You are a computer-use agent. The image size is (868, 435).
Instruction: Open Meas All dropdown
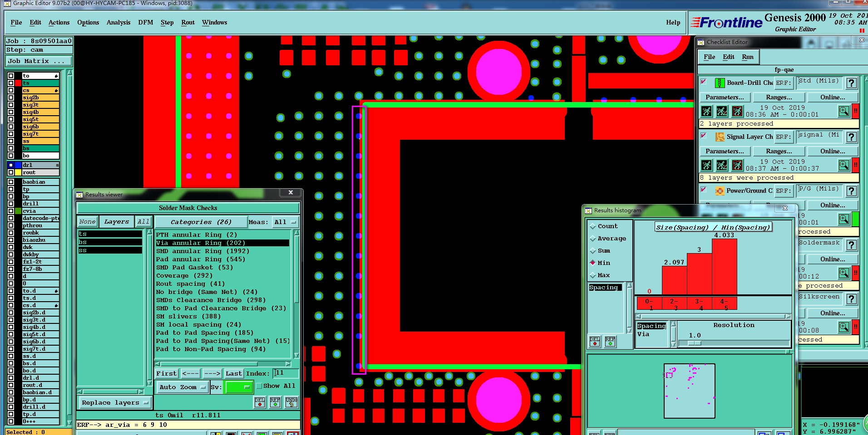click(x=285, y=222)
